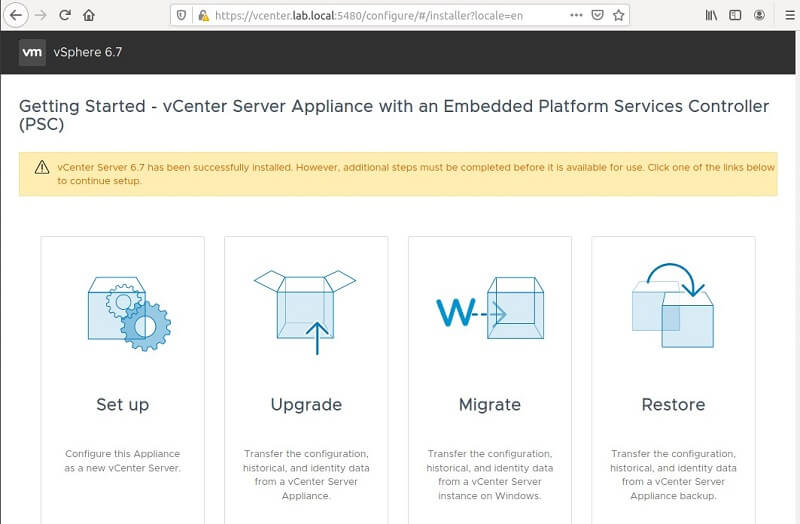Viewport: 800px width, 524px height.
Task: Open the Firefox account menu
Action: [760, 15]
